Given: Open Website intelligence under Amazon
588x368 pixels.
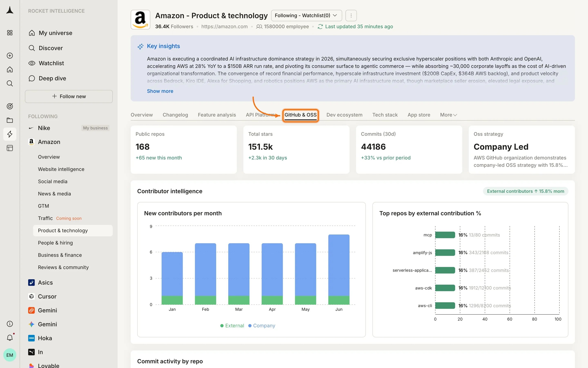Looking at the screenshot, I should pyautogui.click(x=61, y=169).
